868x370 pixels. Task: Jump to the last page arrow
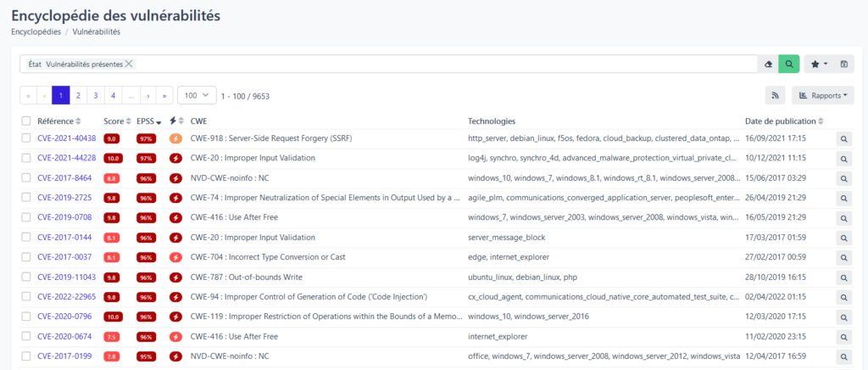164,95
